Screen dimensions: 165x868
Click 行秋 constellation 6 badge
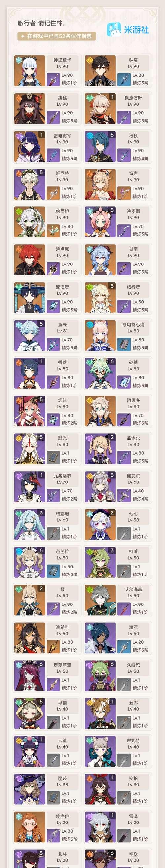112,135
